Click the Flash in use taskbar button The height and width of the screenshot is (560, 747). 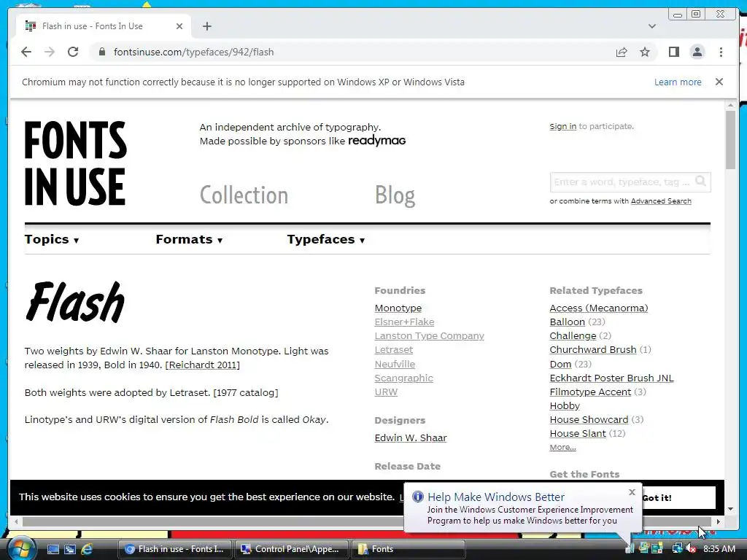click(x=174, y=549)
